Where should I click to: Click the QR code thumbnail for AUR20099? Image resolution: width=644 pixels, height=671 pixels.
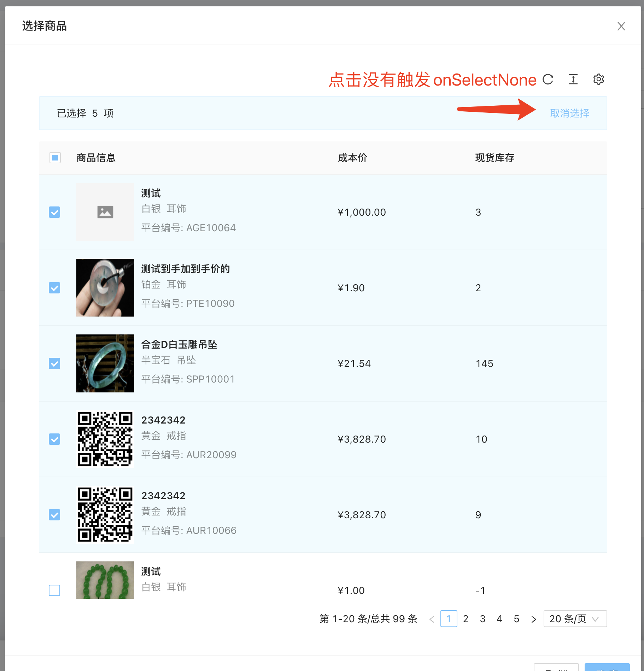point(105,439)
